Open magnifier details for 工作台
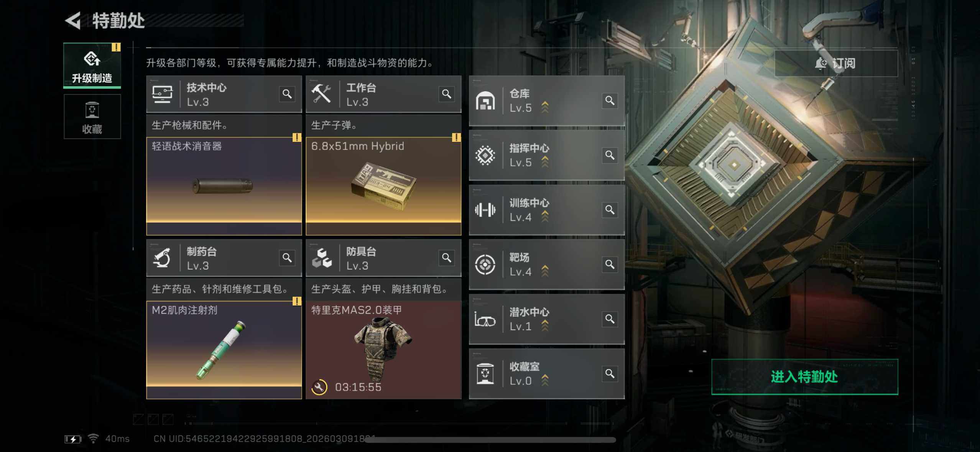This screenshot has width=980, height=452. coord(446,94)
